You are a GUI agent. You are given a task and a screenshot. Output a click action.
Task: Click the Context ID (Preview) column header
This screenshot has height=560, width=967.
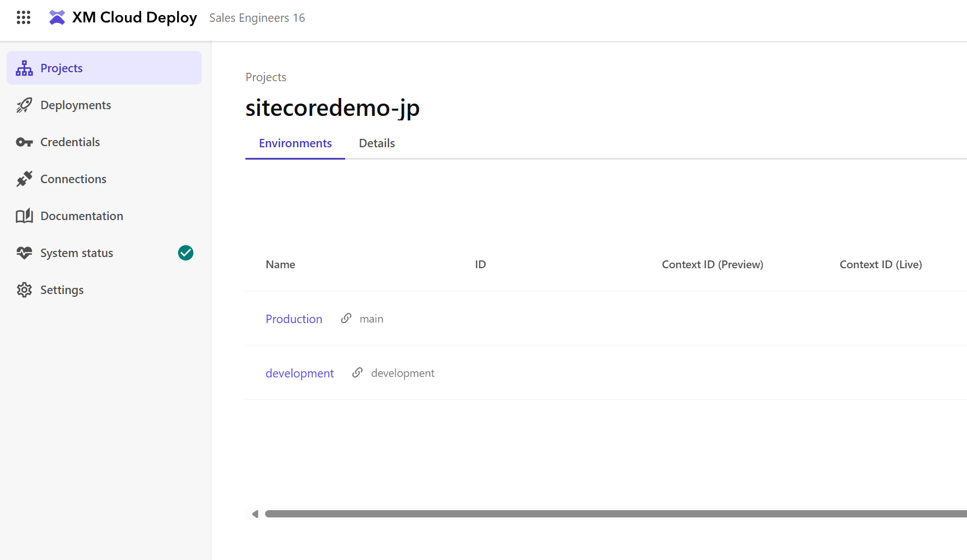(713, 264)
